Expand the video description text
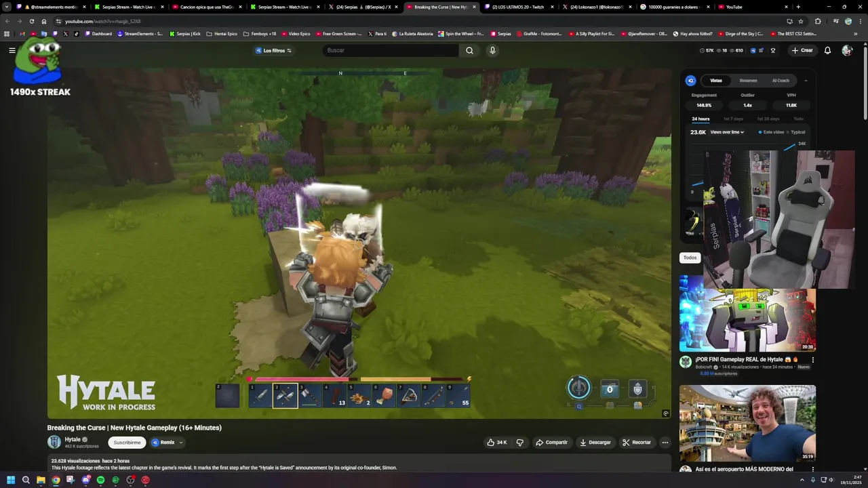This screenshot has height=488, width=868. point(359,464)
